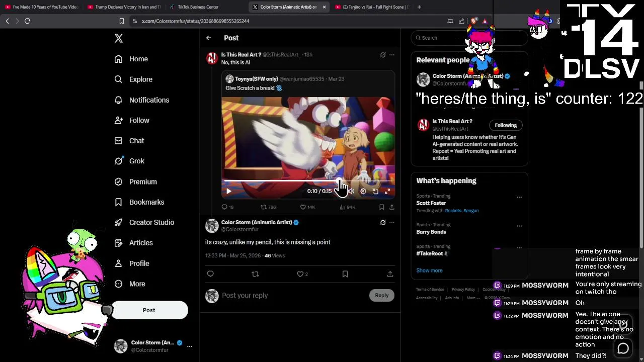Share the Color Storm post
The image size is (644, 362).
pos(390,274)
